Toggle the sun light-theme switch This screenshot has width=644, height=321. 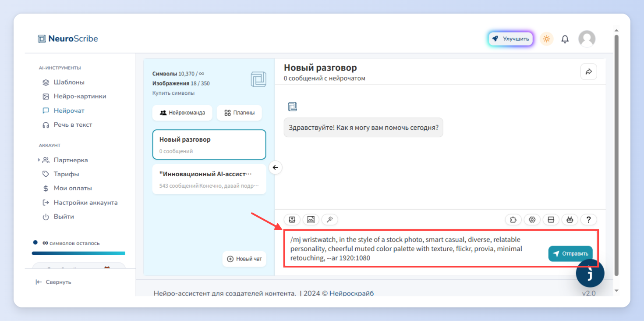click(x=546, y=39)
